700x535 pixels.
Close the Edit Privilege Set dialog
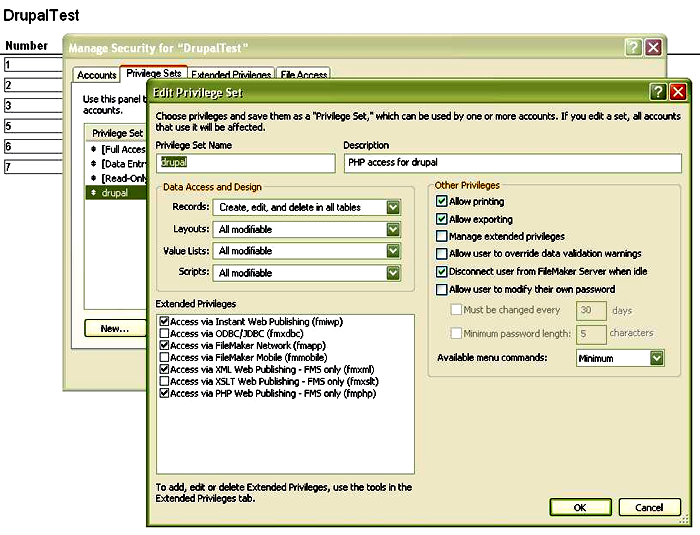click(x=678, y=92)
